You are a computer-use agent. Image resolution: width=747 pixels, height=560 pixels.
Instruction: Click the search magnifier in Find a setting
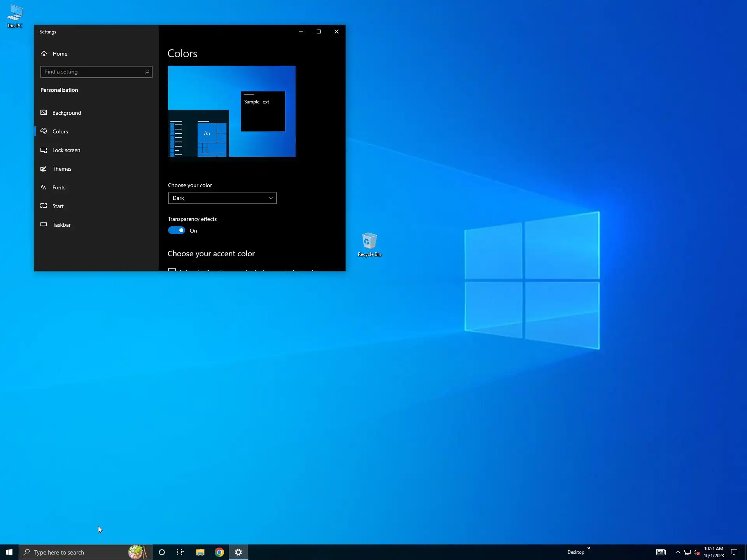click(x=147, y=72)
